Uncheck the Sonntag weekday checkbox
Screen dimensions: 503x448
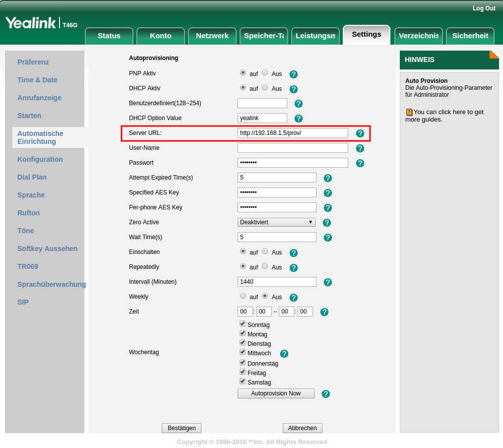click(x=243, y=323)
